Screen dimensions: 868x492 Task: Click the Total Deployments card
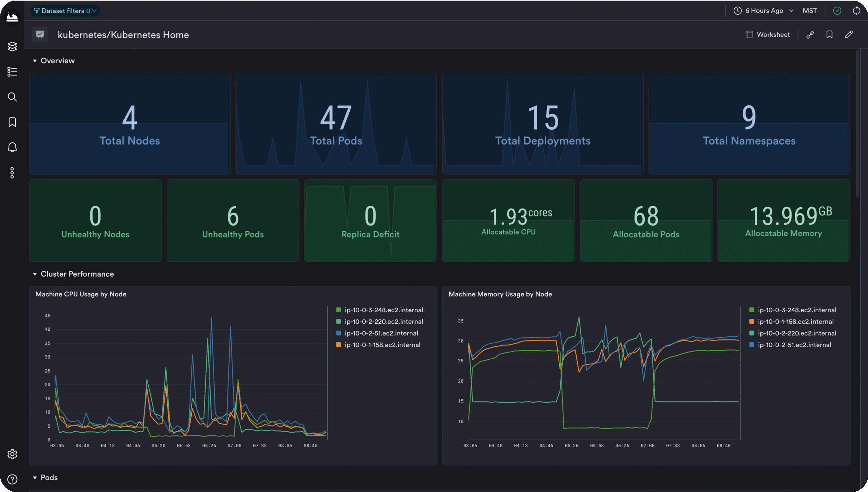click(543, 123)
